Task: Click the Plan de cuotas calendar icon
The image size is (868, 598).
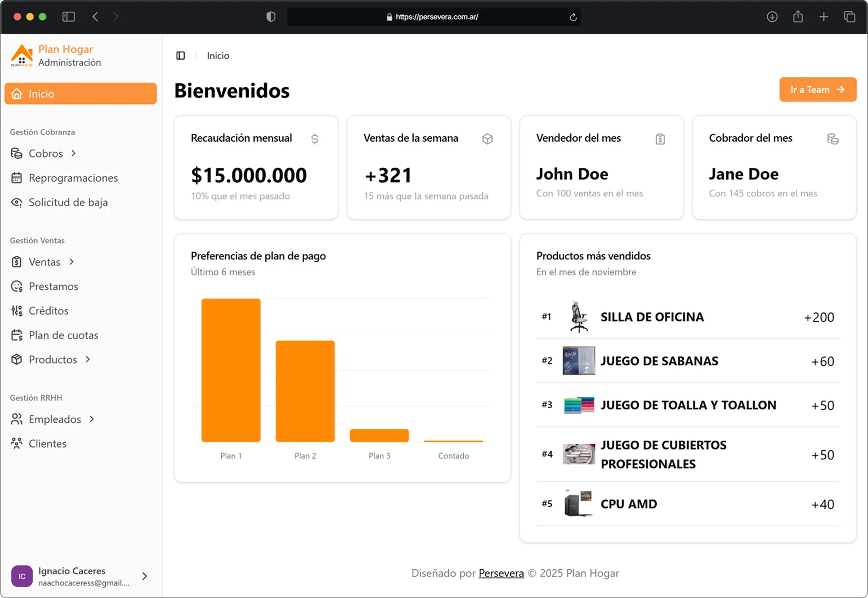Action: (17, 335)
